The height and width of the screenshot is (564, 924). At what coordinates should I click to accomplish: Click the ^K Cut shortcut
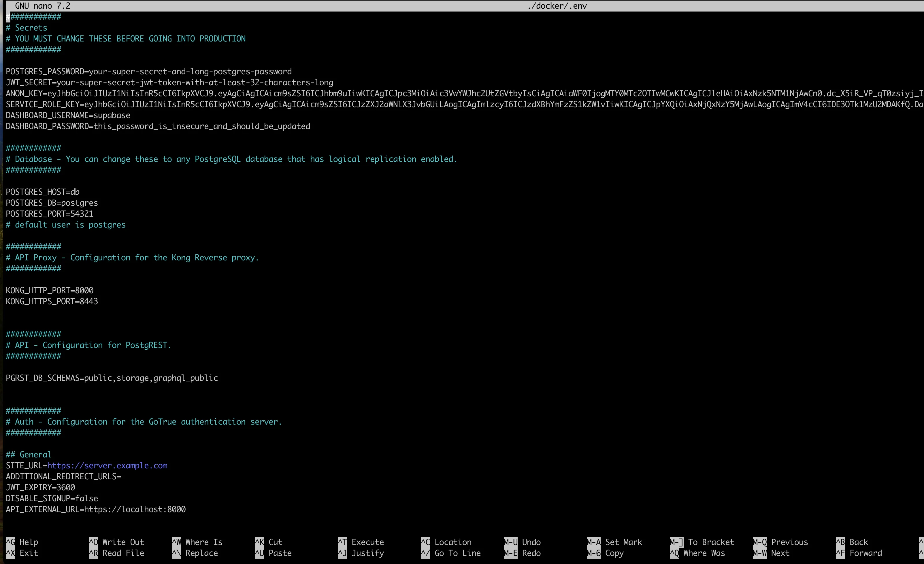[269, 542]
